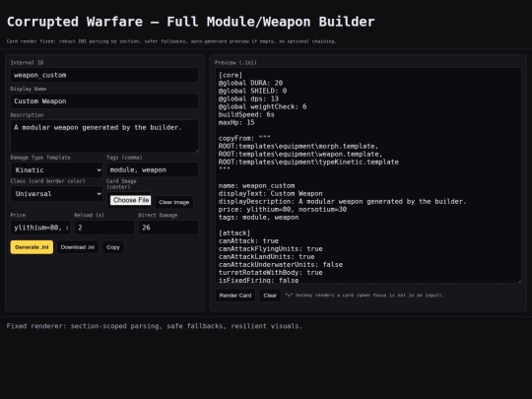This screenshot has height=399, width=532.
Task: Open the Class card border color dropdown
Action: (x=57, y=194)
